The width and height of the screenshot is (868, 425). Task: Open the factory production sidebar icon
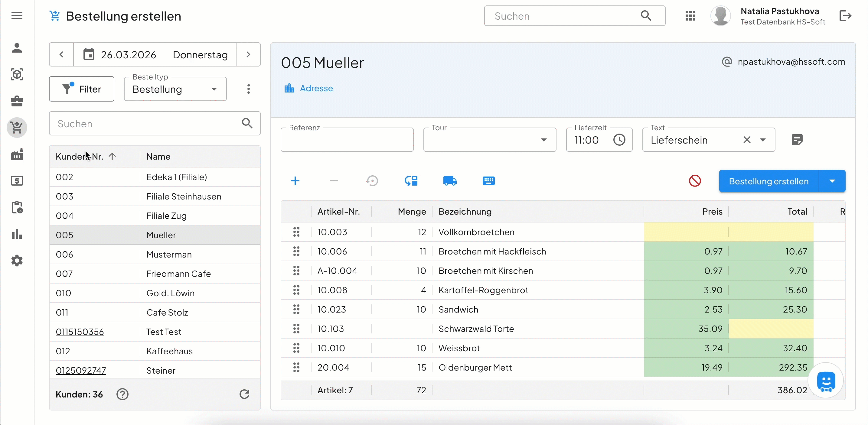pyautogui.click(x=17, y=154)
